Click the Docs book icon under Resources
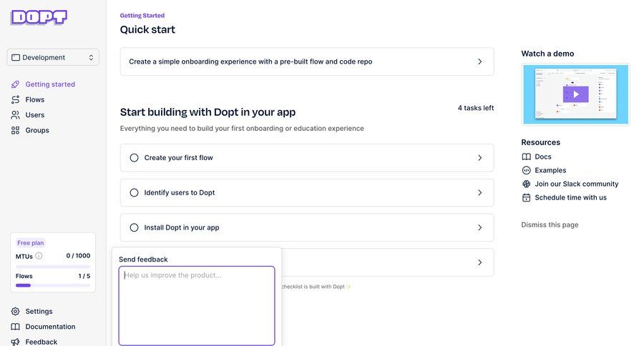This screenshot has height=346, width=644. 526,157
